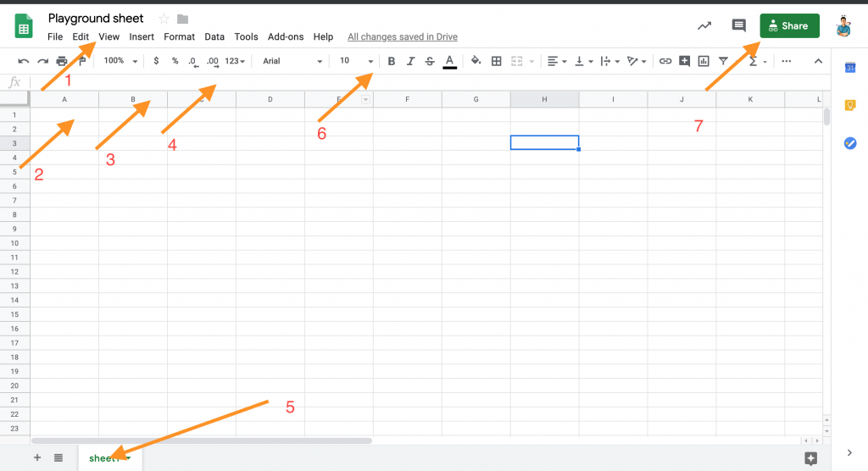Open the Format menu

(x=180, y=36)
